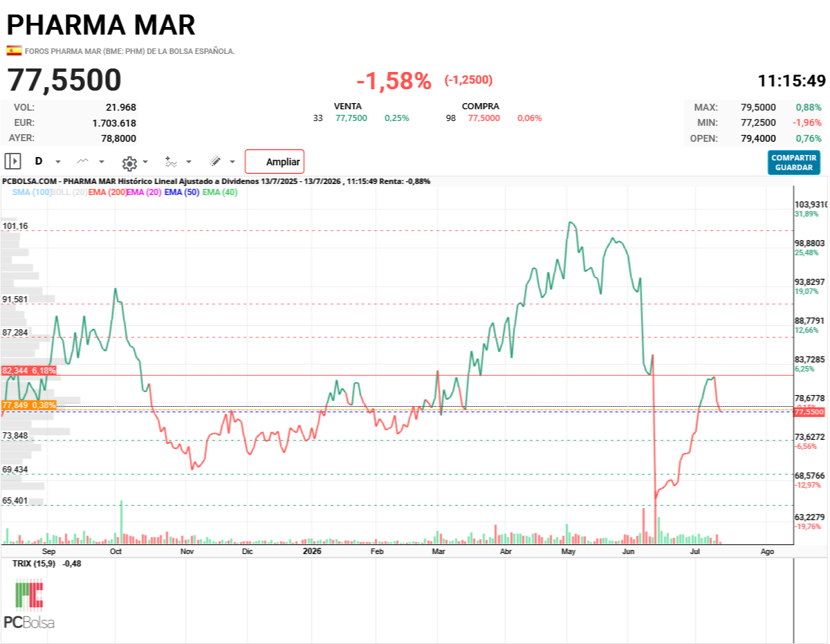Click the -1,58% change percentage

[x=394, y=81]
